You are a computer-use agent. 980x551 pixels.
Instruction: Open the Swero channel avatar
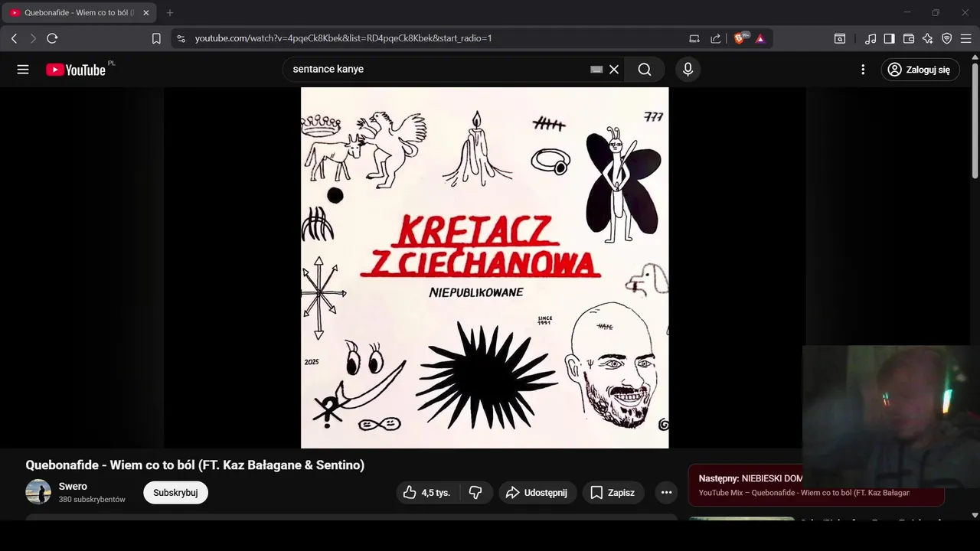click(x=38, y=492)
